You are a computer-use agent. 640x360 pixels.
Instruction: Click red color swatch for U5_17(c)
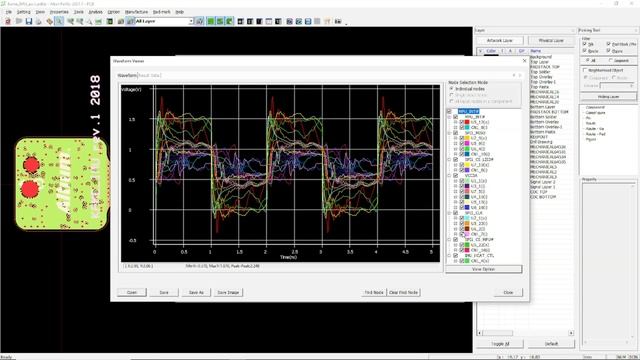[x=467, y=122]
